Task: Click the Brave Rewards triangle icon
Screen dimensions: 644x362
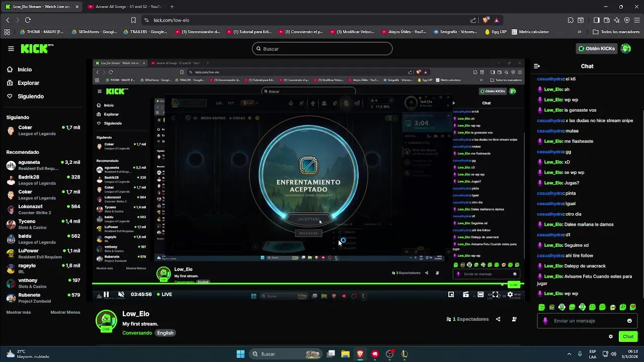Action: pyautogui.click(x=497, y=20)
